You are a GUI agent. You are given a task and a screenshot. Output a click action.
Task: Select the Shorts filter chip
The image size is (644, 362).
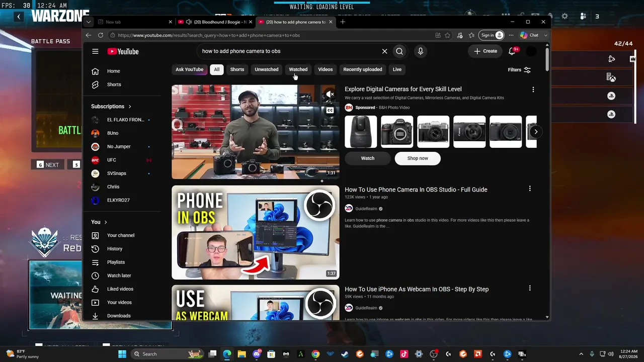(x=237, y=69)
